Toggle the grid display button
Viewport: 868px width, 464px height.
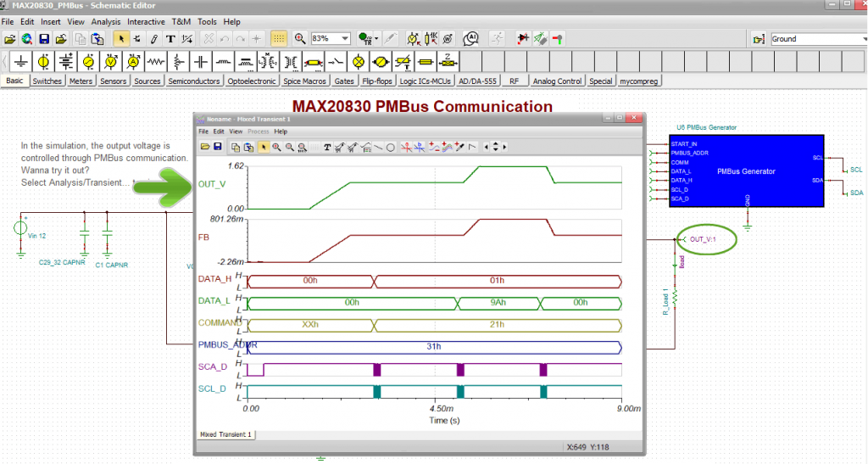(279, 39)
